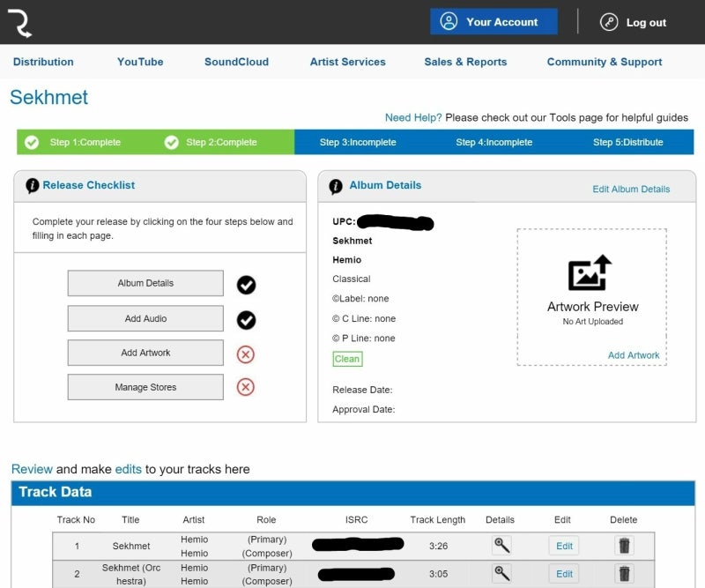View details magnifier for track 2 Sekhmet (Orchestra)
Screen dimensions: 705x588
pos(501,574)
